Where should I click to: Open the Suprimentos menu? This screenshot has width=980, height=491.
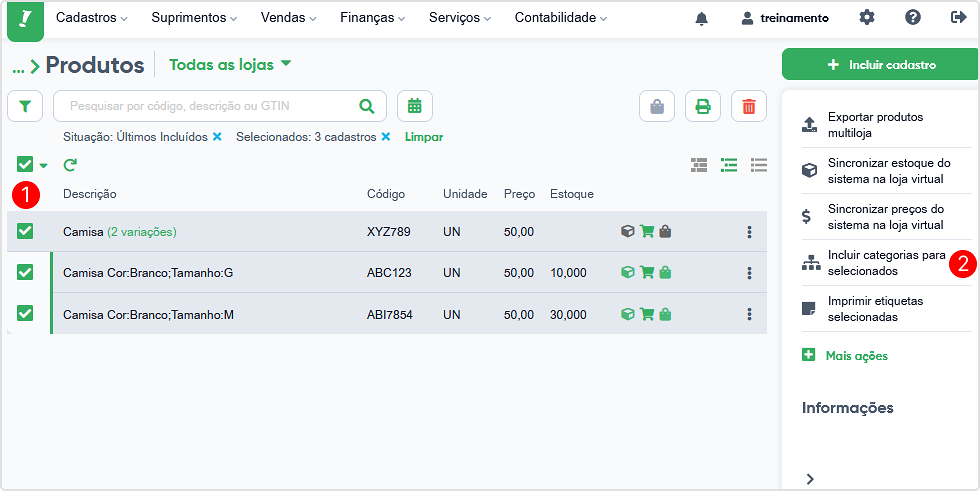194,17
